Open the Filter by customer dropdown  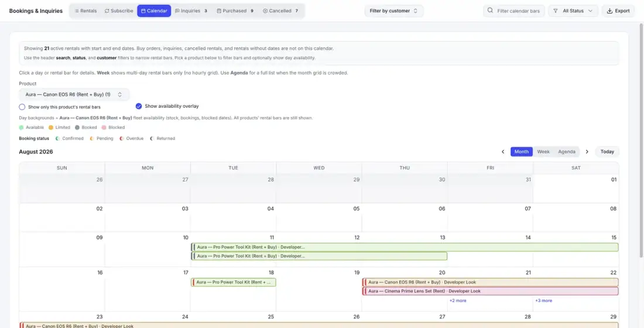(394, 11)
